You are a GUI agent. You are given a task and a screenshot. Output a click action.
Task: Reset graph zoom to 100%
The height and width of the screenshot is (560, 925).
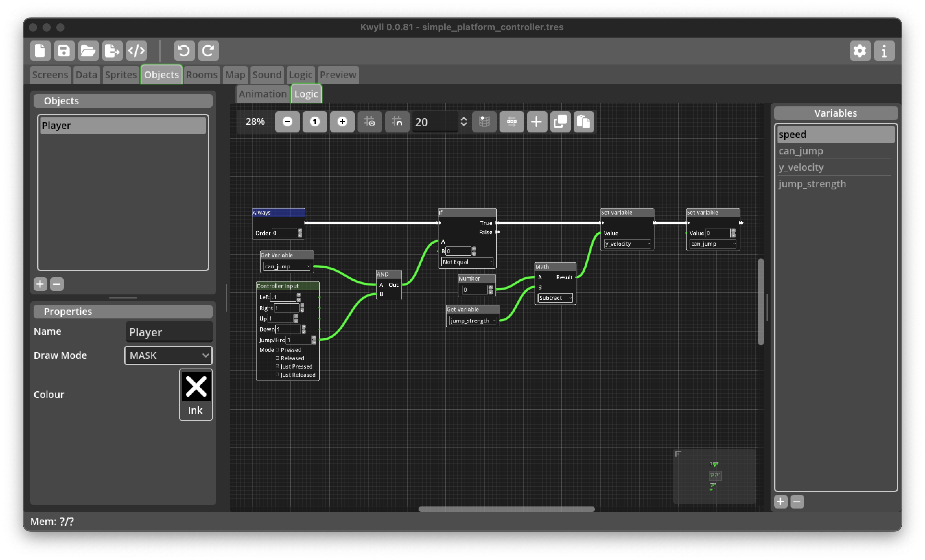315,121
